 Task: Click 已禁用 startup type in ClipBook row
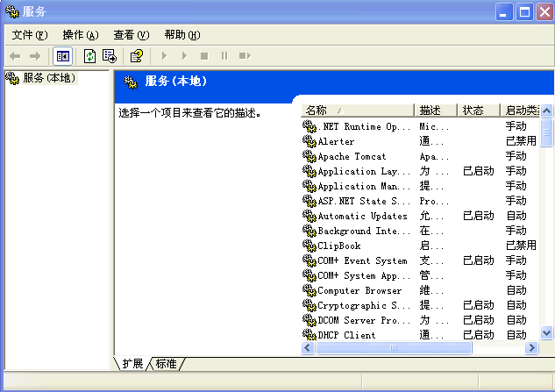point(521,246)
